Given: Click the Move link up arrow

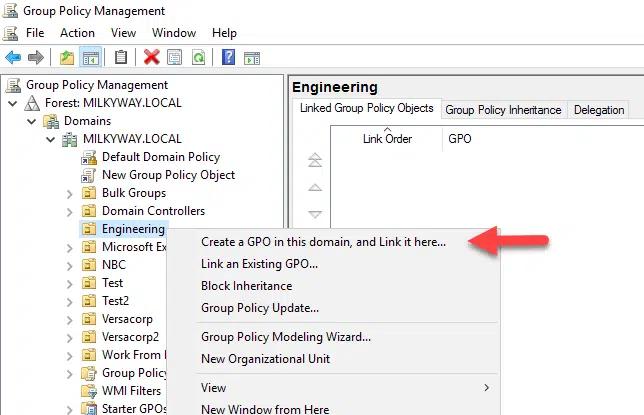Looking at the screenshot, I should (315, 187).
